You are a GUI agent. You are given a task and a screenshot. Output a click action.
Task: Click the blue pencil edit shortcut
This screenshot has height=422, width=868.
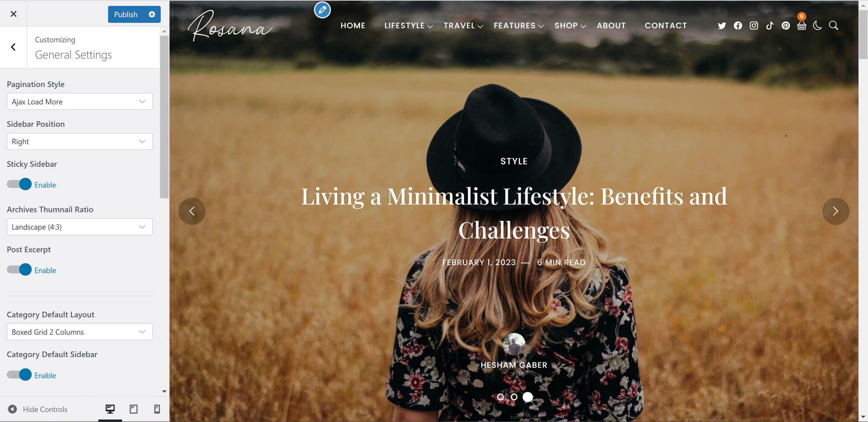coord(322,10)
